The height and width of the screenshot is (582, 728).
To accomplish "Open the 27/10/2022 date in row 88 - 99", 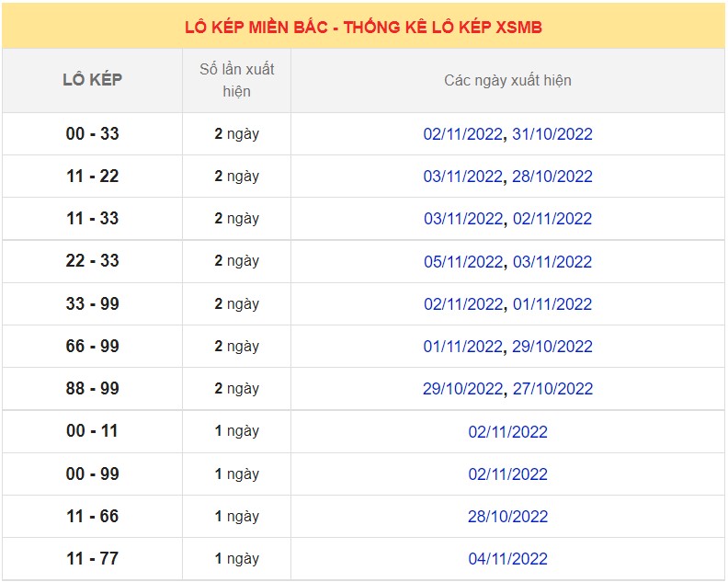I will click(552, 389).
